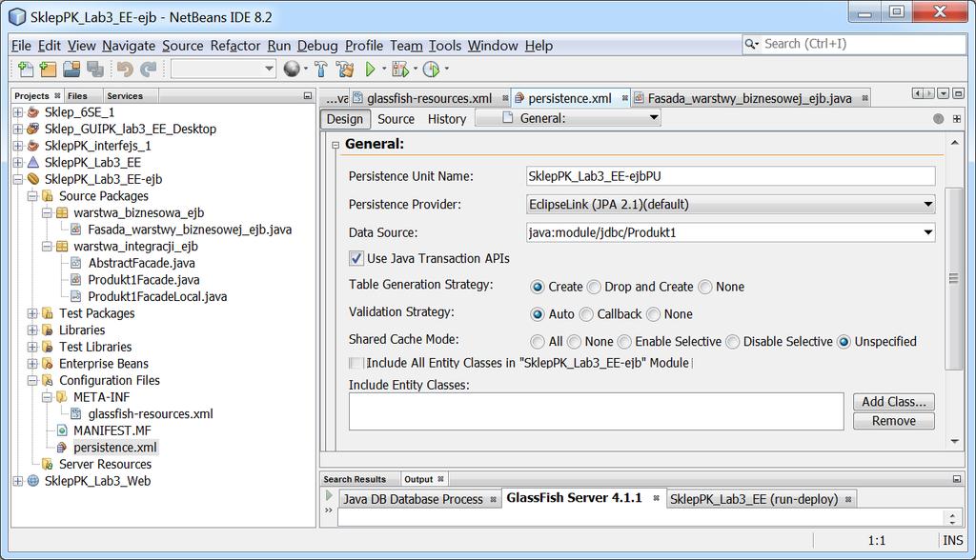Toggle Use Java Transaction APIs checkbox
Viewport: 976px width, 560px height.
356,258
